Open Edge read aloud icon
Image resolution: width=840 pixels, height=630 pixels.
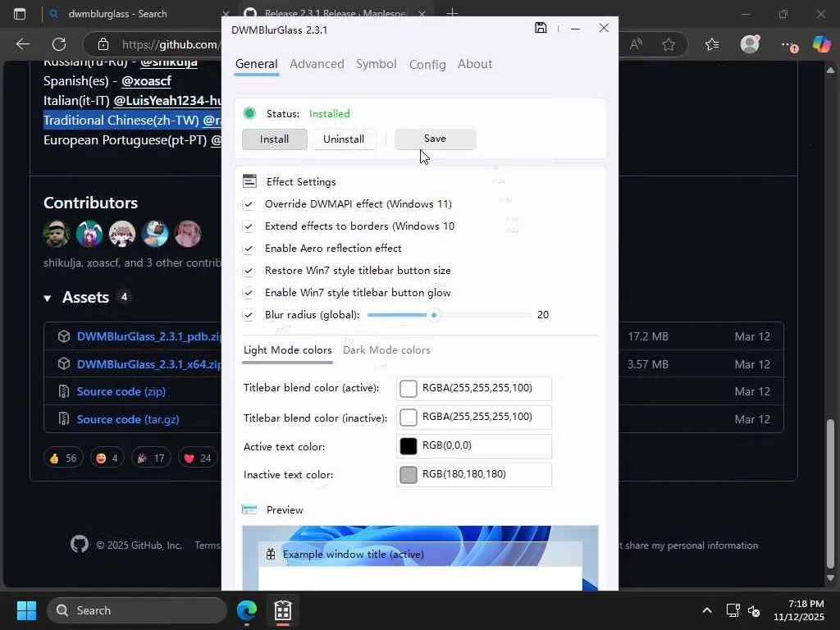pos(636,44)
